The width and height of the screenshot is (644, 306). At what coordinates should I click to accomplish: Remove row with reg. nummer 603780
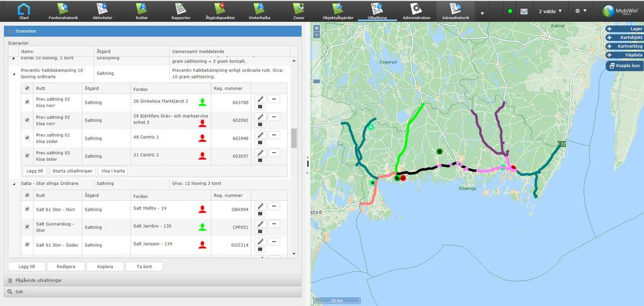tap(274, 99)
